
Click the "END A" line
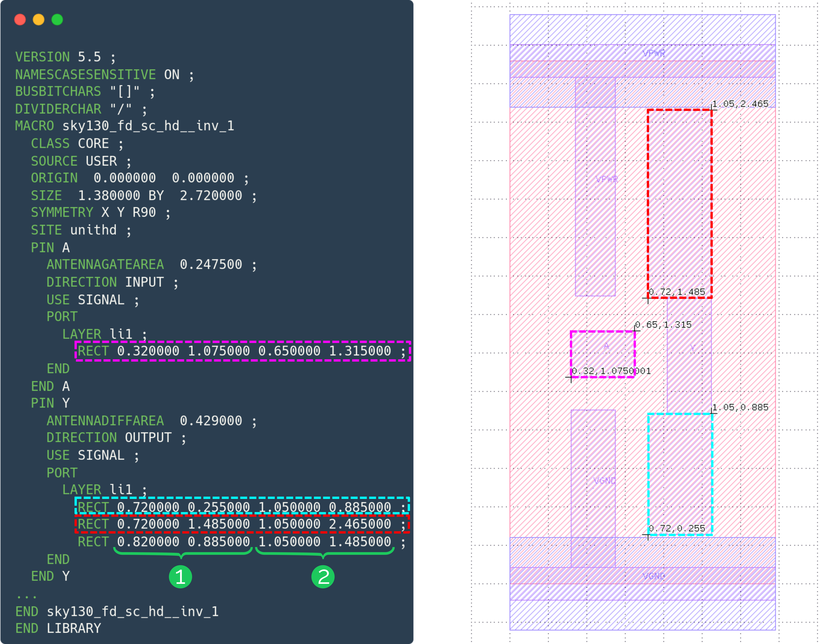[x=50, y=386]
